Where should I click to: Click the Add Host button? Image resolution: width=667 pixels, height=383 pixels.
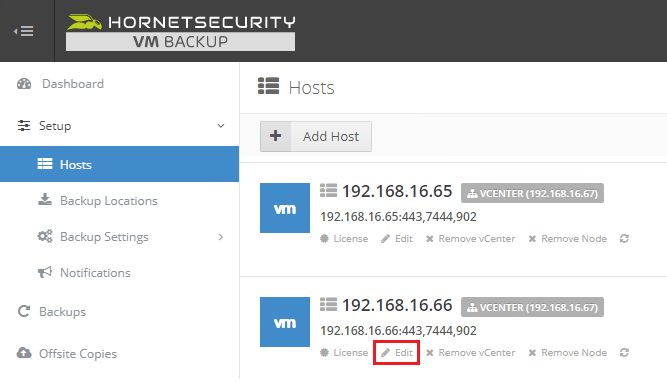point(316,137)
